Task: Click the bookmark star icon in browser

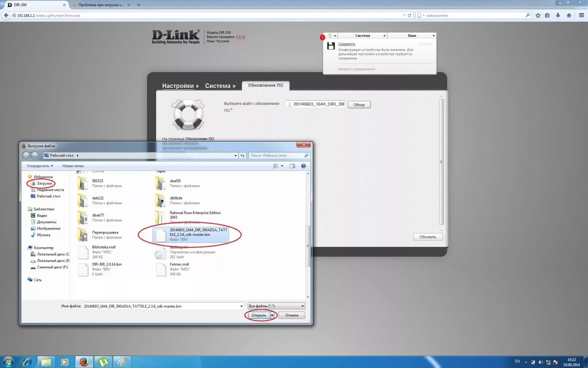Action: 538,15
